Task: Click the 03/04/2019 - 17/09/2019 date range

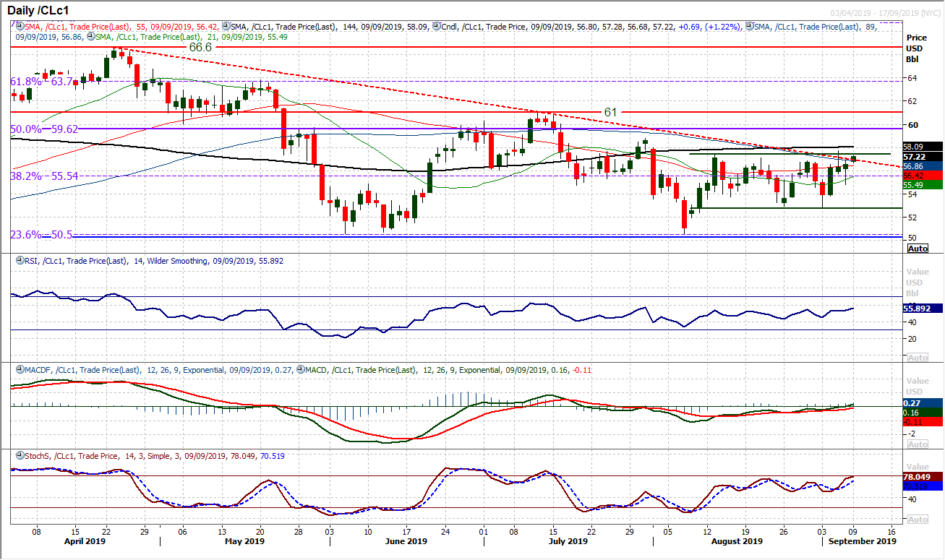Action: [x=886, y=14]
